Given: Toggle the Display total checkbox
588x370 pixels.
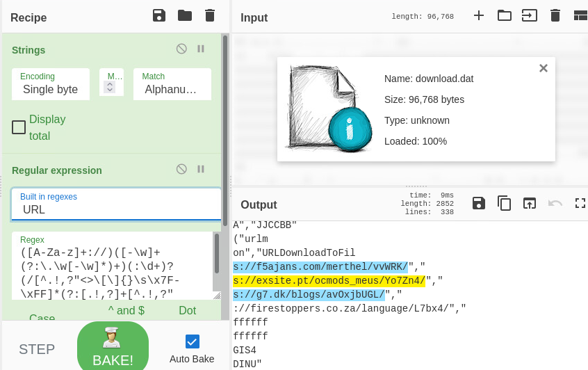Looking at the screenshot, I should pos(19,127).
